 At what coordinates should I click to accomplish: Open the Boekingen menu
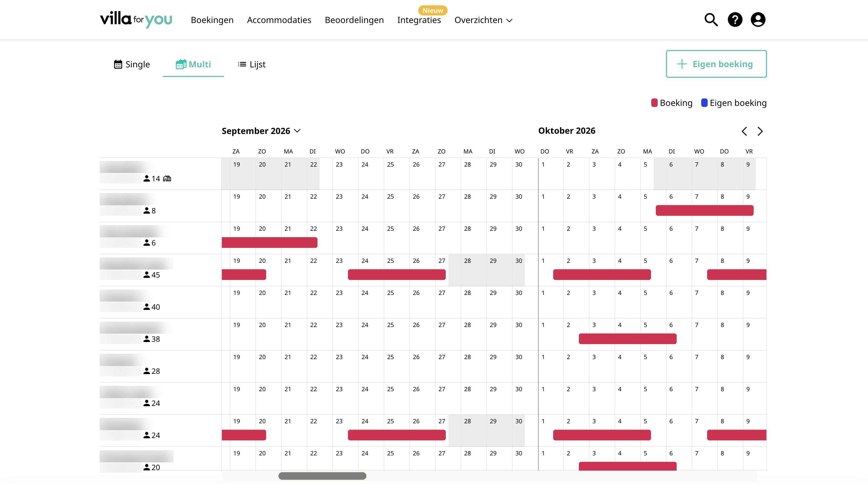coord(212,20)
